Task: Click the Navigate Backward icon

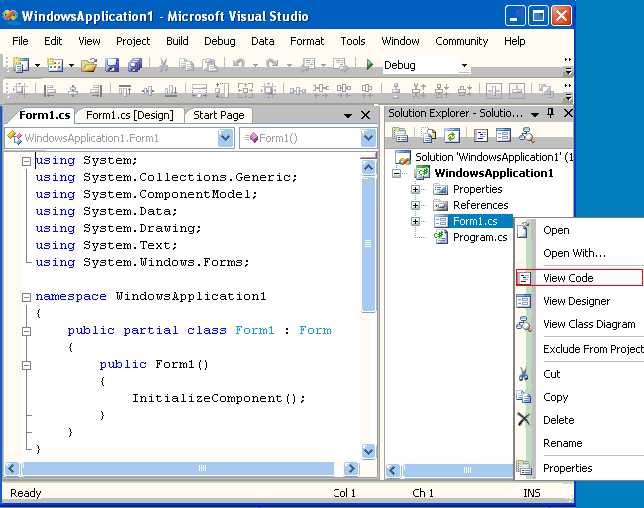Action: pyautogui.click(x=307, y=65)
